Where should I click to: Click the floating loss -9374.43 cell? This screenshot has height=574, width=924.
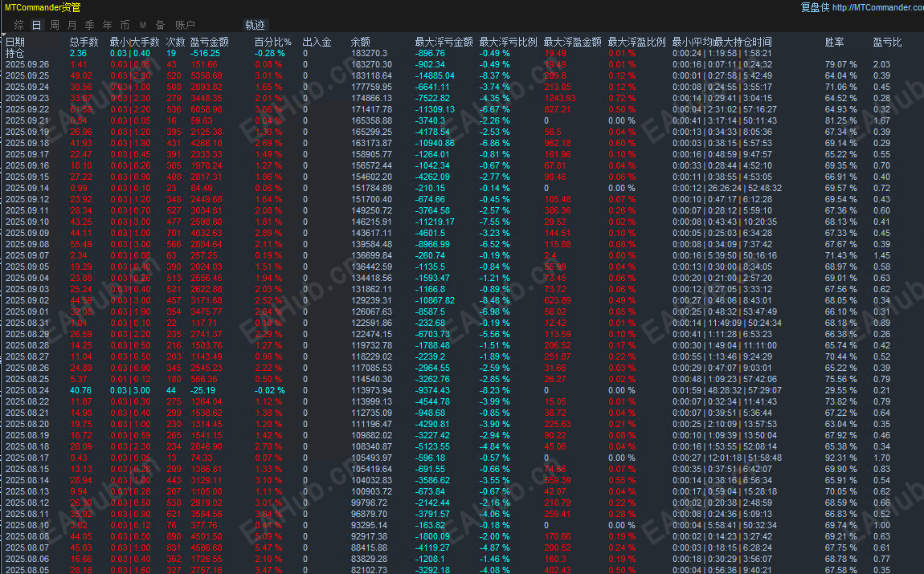(x=432, y=390)
